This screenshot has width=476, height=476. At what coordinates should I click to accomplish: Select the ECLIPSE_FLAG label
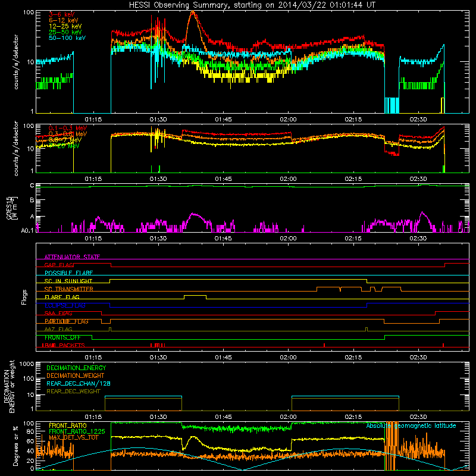pyautogui.click(x=65, y=305)
